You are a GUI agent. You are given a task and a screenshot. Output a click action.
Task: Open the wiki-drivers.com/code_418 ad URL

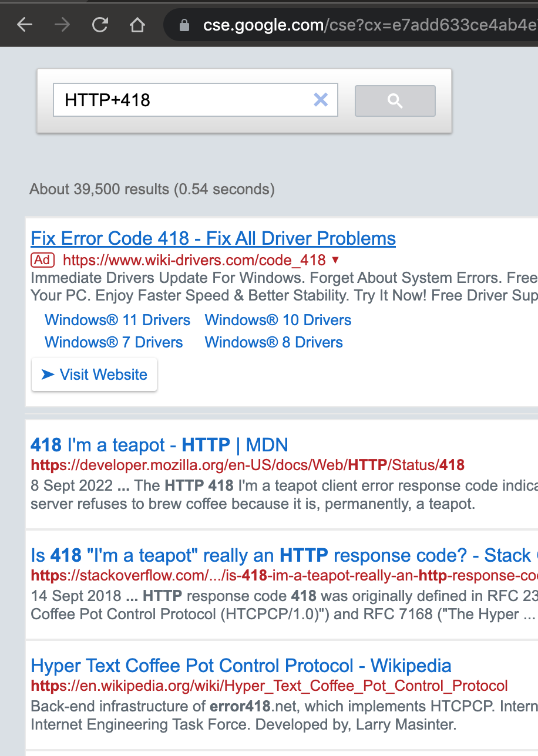point(194,260)
